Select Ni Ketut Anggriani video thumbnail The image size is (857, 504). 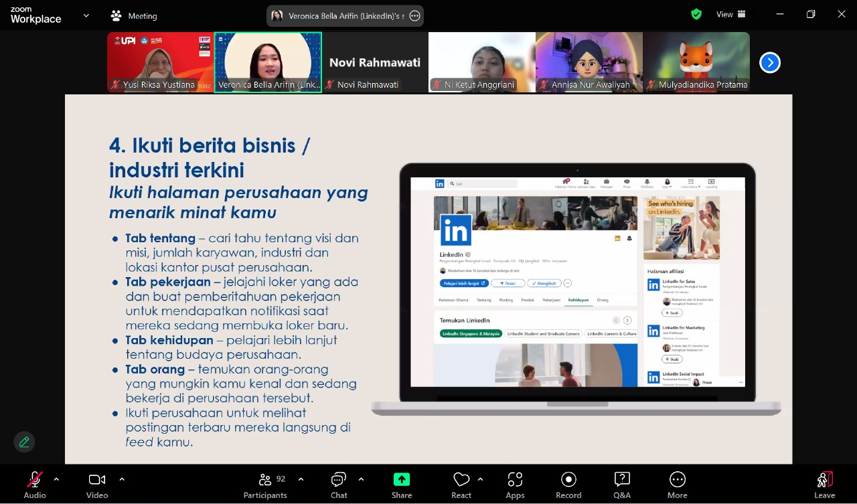pyautogui.click(x=482, y=62)
